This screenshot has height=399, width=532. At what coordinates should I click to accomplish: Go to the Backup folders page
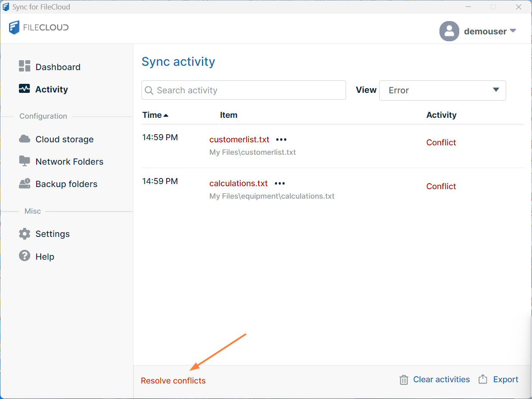click(66, 184)
